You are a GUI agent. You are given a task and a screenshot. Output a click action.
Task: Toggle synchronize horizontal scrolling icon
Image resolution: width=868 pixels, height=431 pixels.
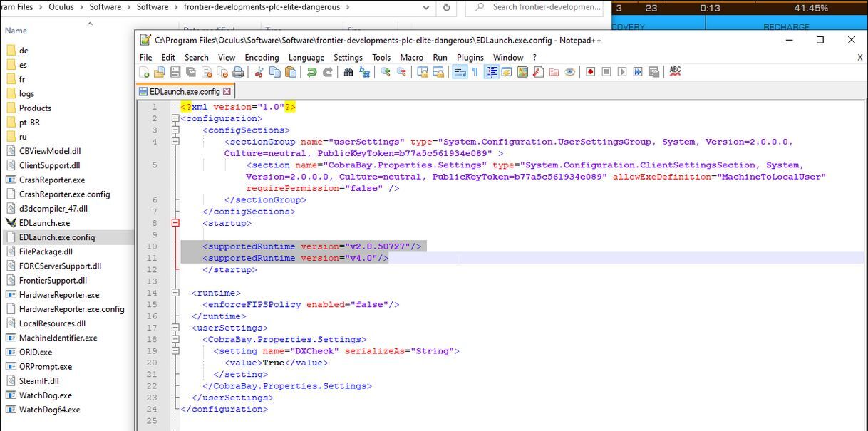coord(438,72)
